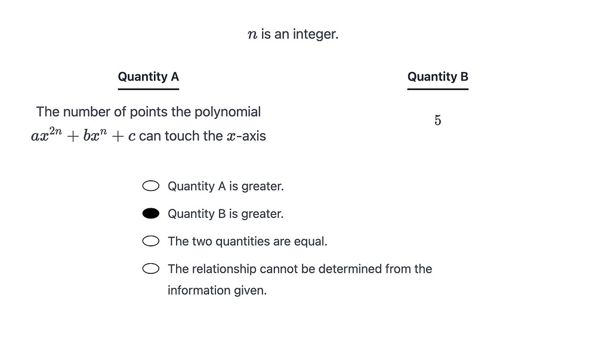This screenshot has width=611, height=364.
Task: Click the "Quantity A is greater." label text
Action: coord(226,186)
